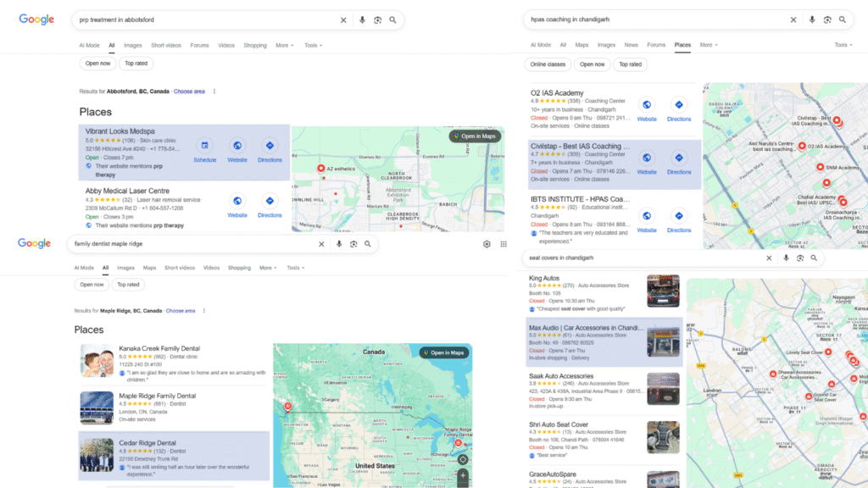Expand 'More' dropdown in prp treatment results

coord(284,46)
